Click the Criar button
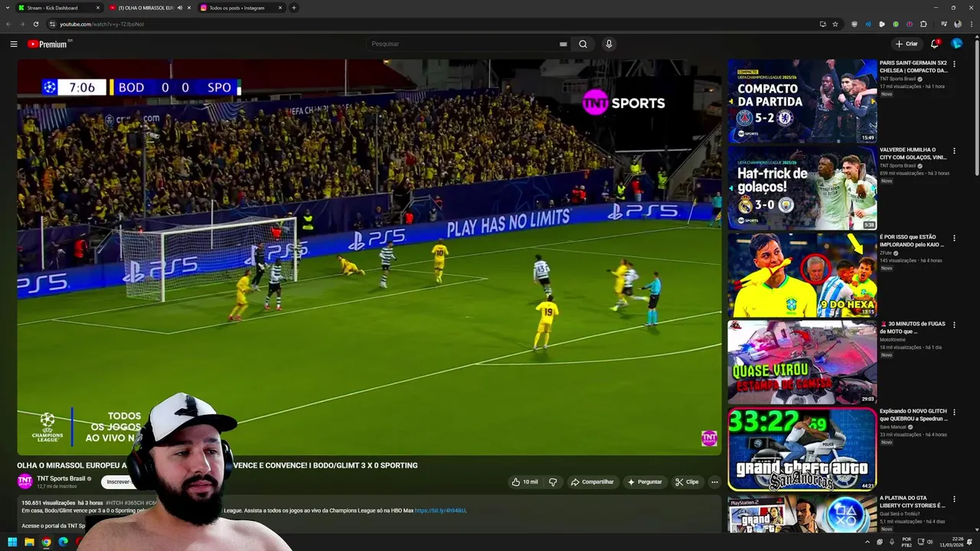This screenshot has height=551, width=980. click(906, 44)
